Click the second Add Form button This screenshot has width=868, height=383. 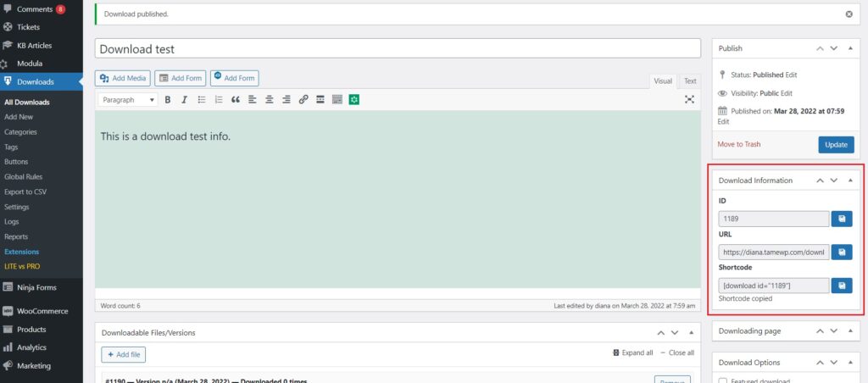click(x=234, y=78)
